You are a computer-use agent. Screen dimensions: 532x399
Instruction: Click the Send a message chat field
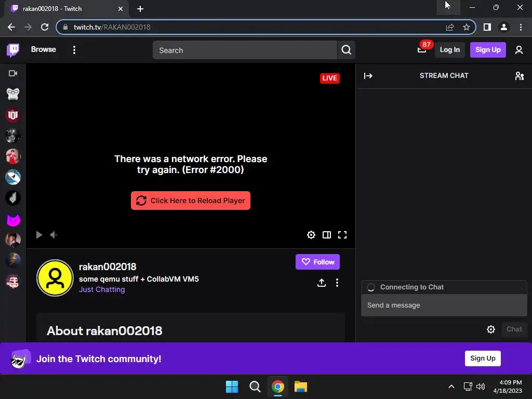point(444,305)
